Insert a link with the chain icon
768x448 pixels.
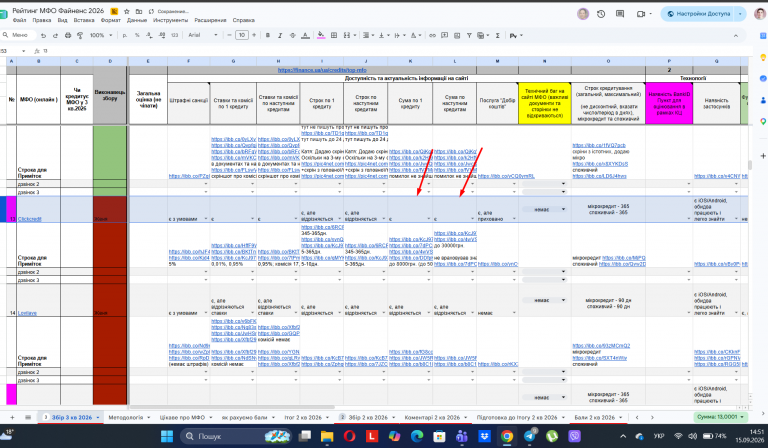pyautogui.click(x=432, y=35)
